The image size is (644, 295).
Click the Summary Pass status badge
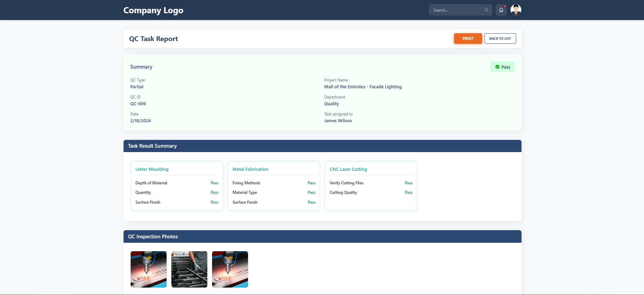(x=503, y=67)
